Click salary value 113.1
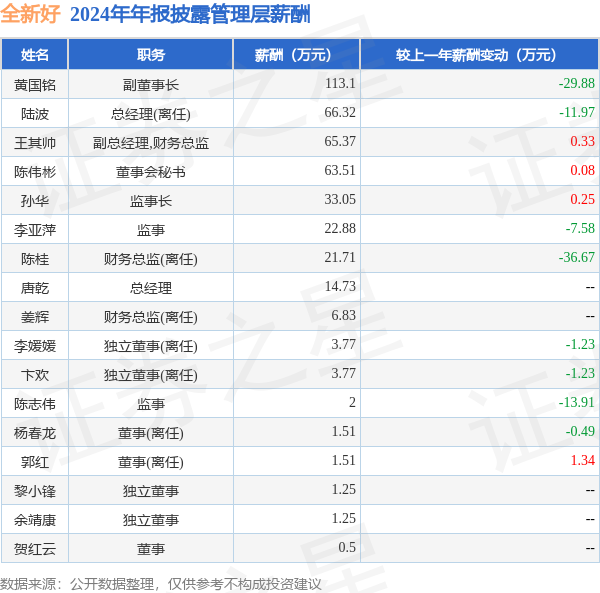Viewport: 600px width, 593px height. click(x=340, y=83)
